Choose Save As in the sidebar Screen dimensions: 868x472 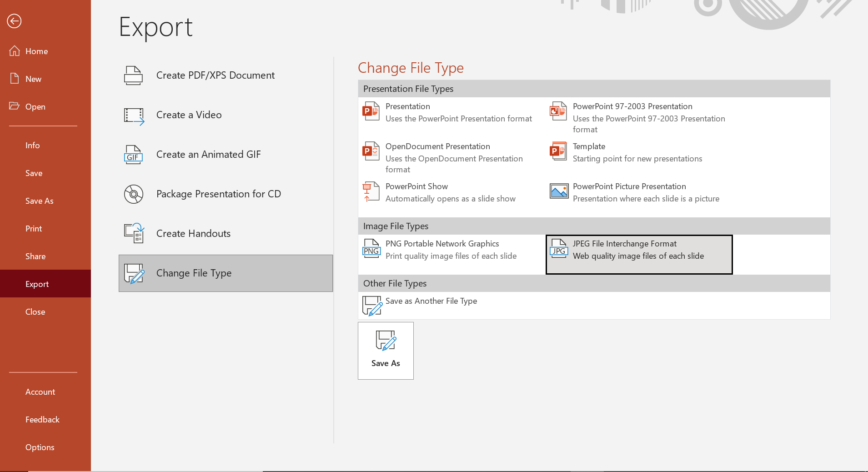45,201
